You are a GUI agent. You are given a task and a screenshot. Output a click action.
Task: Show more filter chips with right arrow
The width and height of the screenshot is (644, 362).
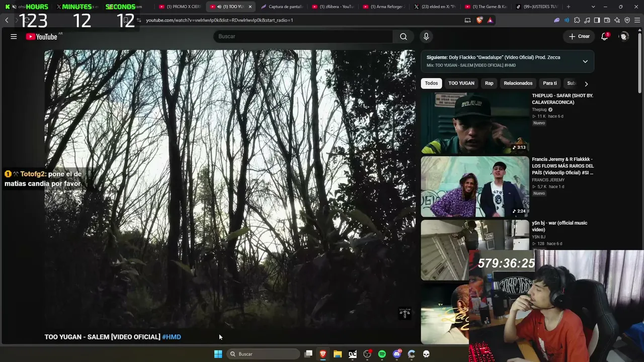(586, 84)
